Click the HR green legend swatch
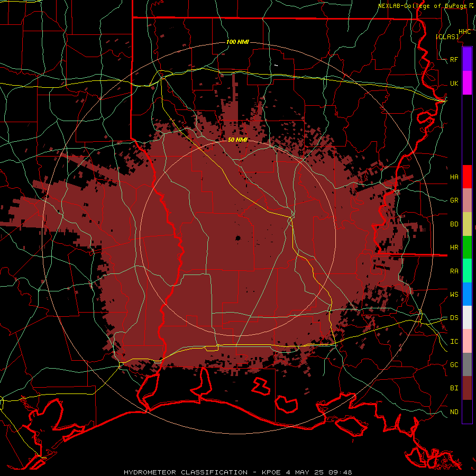Viewport: 476px width, 476px height. tap(467, 247)
